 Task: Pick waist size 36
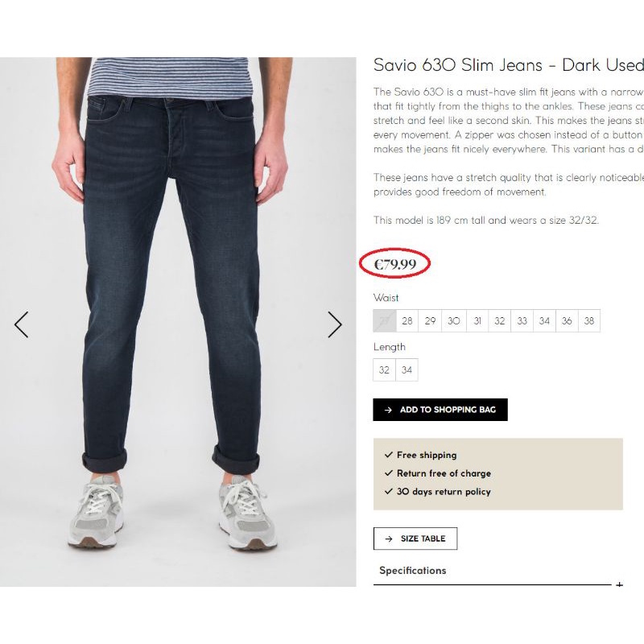[x=567, y=321]
